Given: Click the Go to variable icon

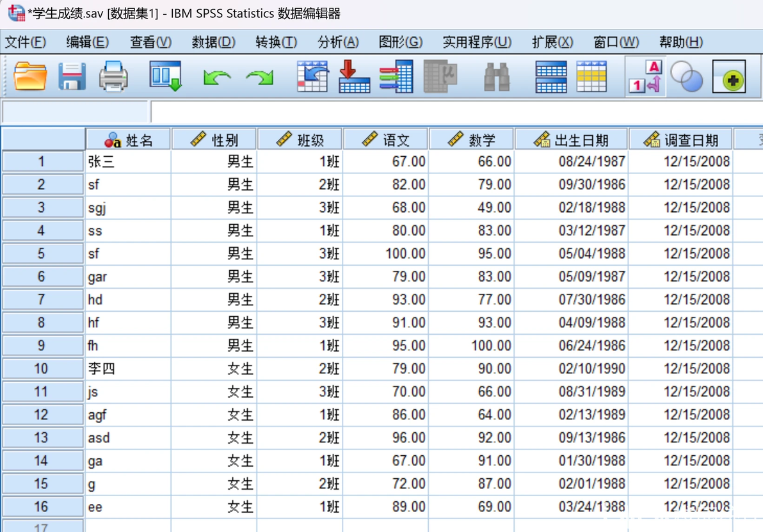Looking at the screenshot, I should pyautogui.click(x=354, y=76).
